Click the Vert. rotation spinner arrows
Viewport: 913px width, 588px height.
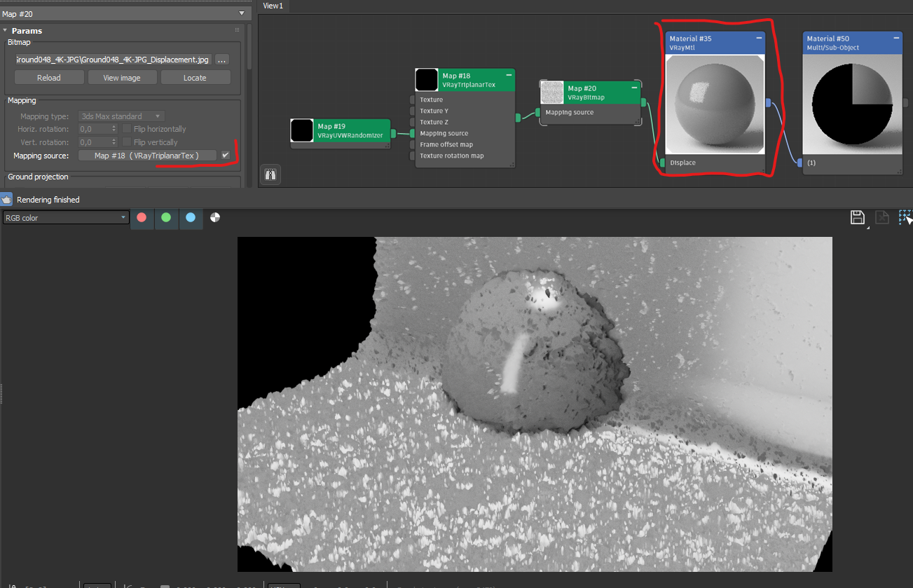[114, 142]
